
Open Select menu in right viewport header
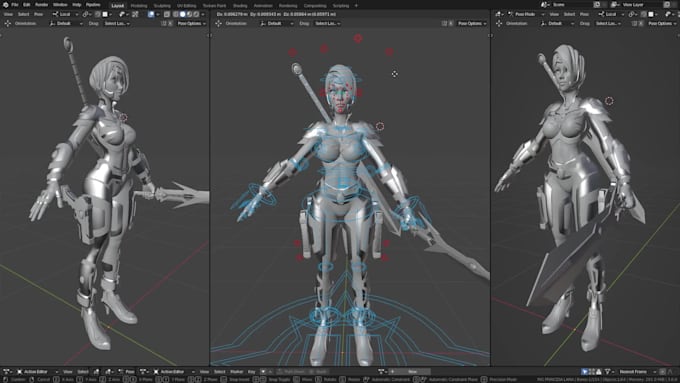(x=569, y=14)
